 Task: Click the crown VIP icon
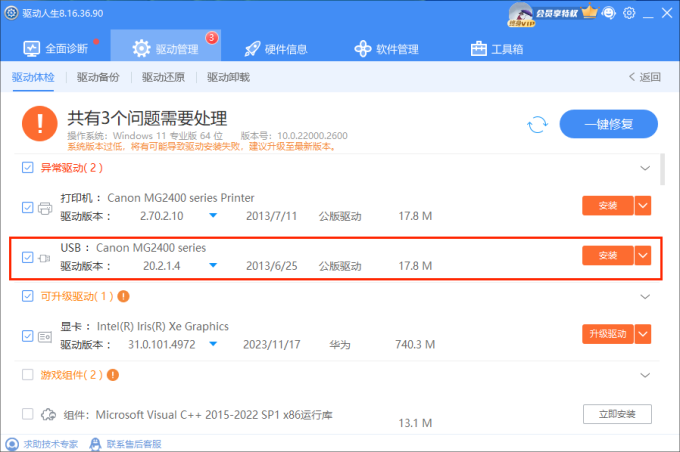(x=589, y=12)
